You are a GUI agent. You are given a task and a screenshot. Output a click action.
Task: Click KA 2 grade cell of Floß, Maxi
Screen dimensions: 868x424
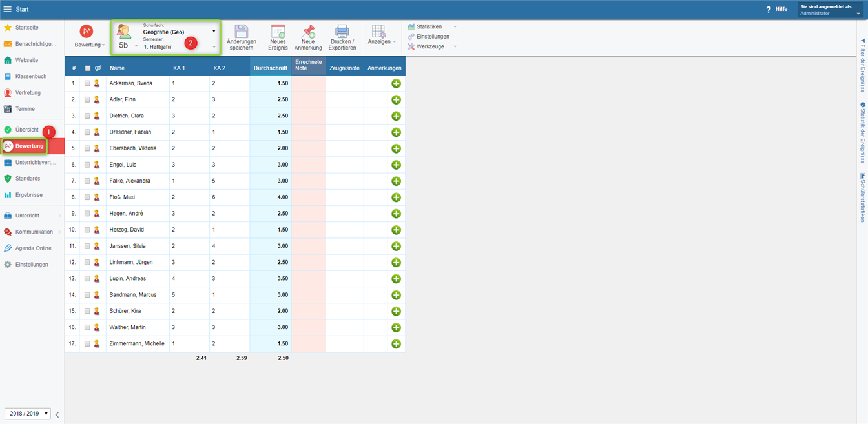point(229,197)
